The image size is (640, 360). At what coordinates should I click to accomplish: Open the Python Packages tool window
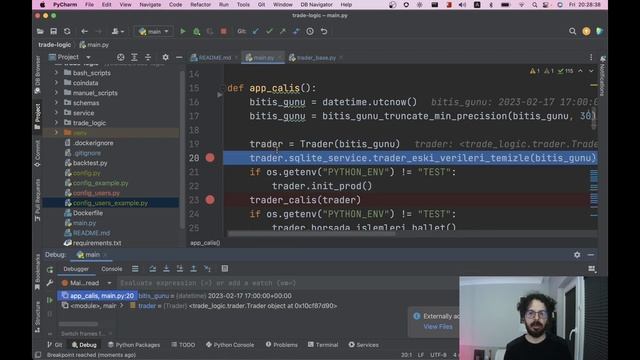point(134,345)
